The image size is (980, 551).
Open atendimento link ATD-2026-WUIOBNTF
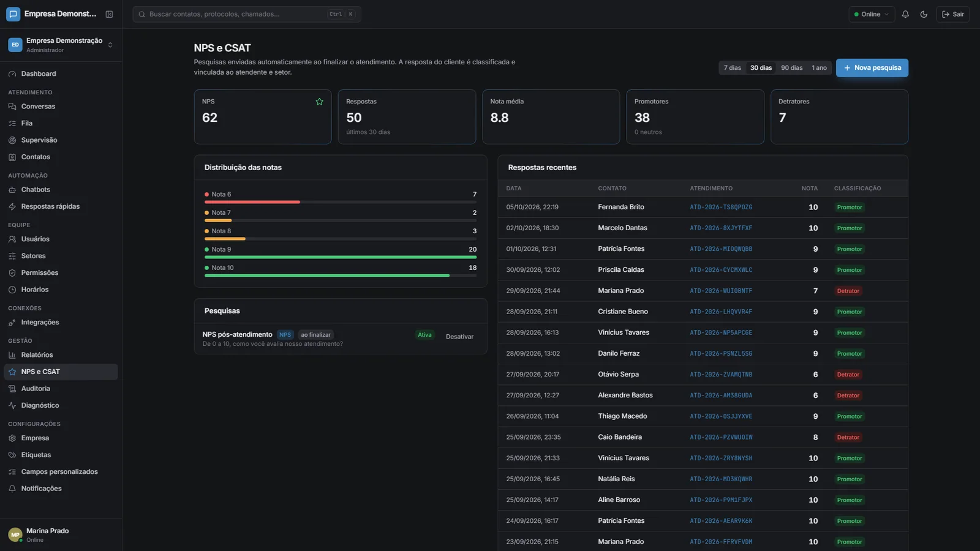[721, 291]
